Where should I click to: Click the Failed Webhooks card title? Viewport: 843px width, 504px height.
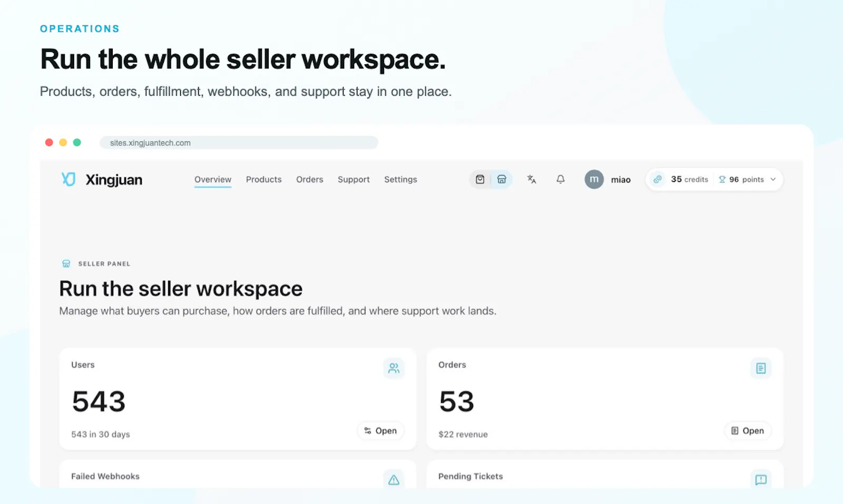(x=105, y=477)
